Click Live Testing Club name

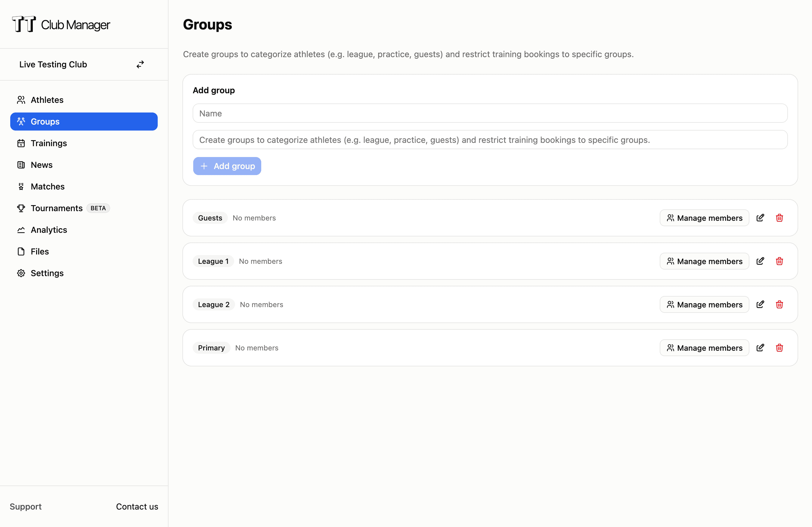pyautogui.click(x=53, y=64)
